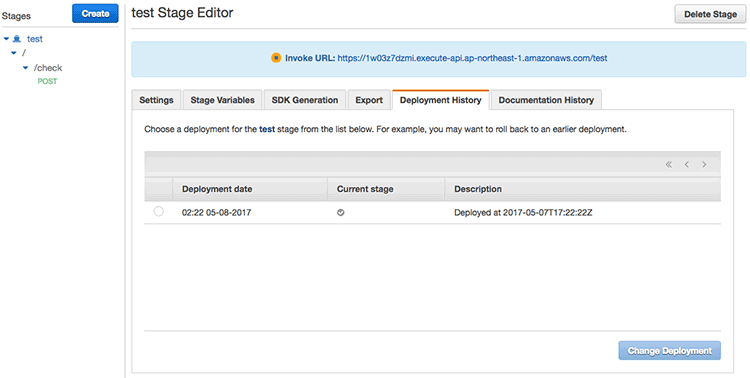
Task: Click the test Stage Editor title
Action: (182, 13)
